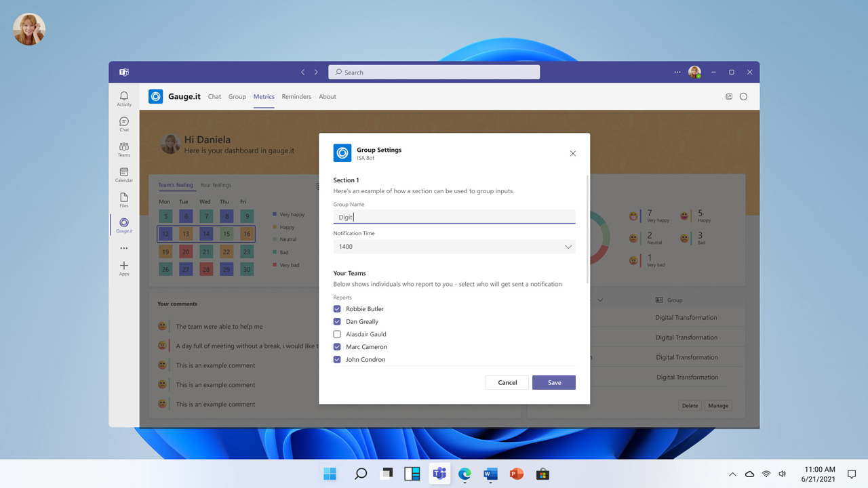Show hidden system tray icons

pos(732,474)
